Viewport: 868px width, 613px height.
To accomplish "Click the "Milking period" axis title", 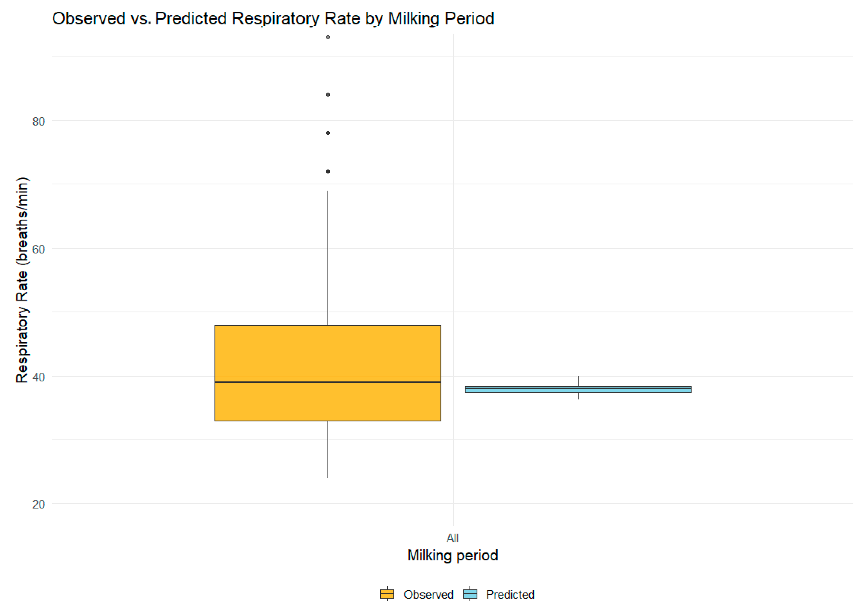I will (453, 555).
